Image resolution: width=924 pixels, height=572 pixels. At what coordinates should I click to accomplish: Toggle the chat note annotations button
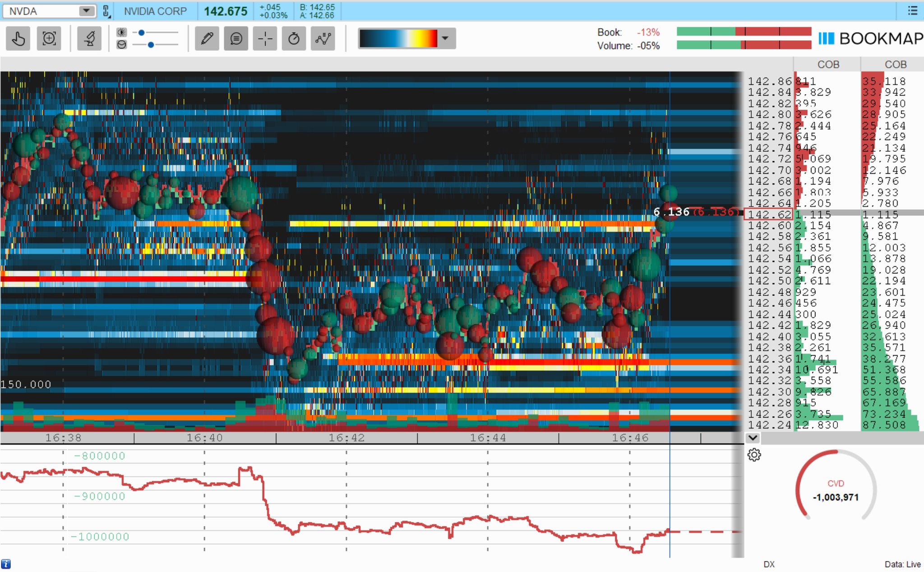pos(236,39)
